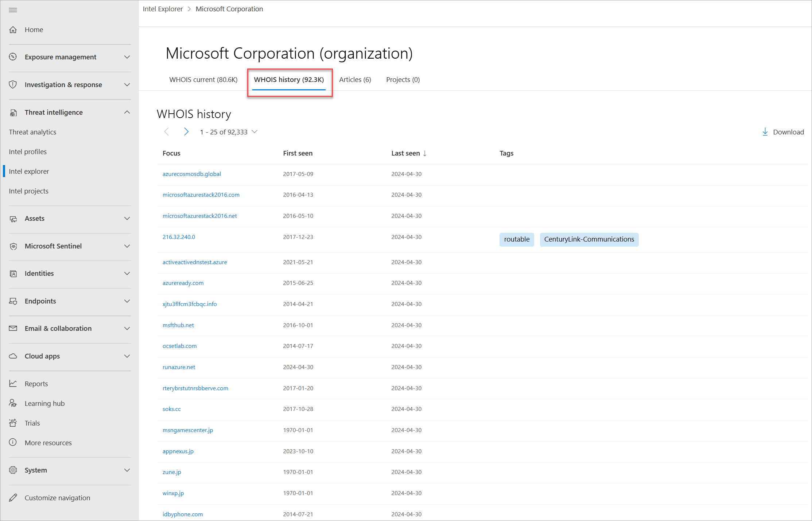This screenshot has width=812, height=521.
Task: Click the CenturyLink-Communications tag
Action: pyautogui.click(x=589, y=239)
